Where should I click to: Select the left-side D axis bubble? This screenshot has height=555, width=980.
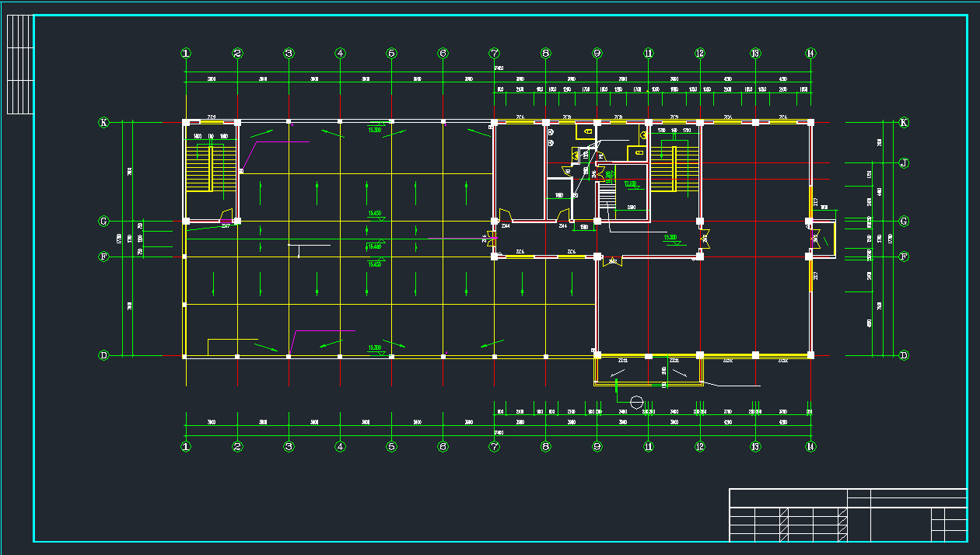103,355
